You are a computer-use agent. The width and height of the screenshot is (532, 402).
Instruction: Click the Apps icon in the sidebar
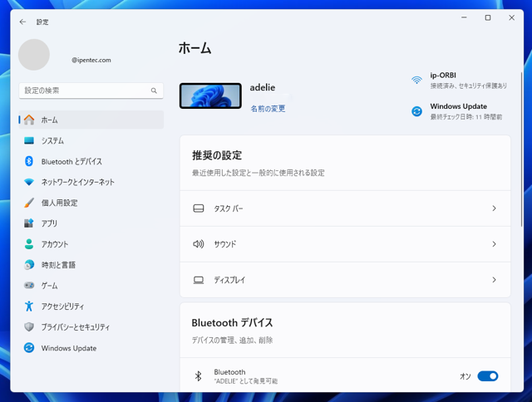pyautogui.click(x=29, y=223)
